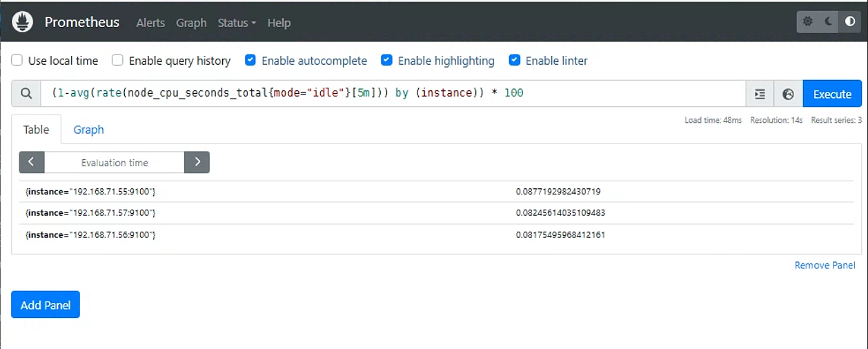Screen dimensions: 868x349
Task: Turn off Enable linter checkbox
Action: 514,60
